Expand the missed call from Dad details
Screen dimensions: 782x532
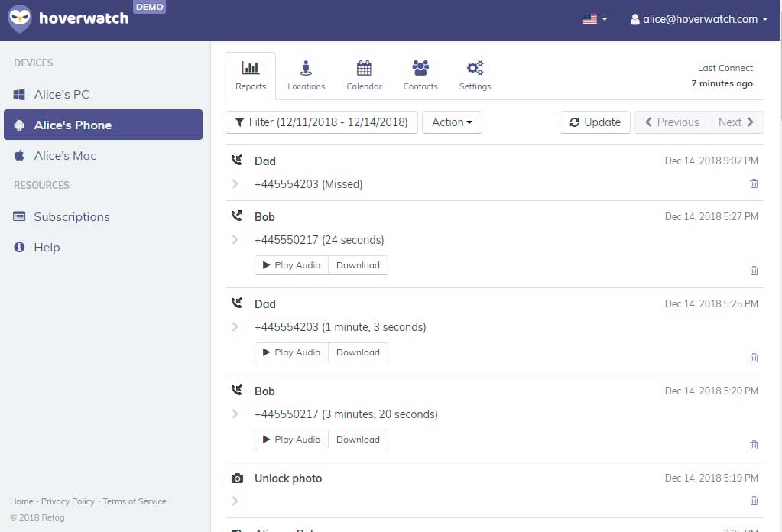pyautogui.click(x=235, y=184)
